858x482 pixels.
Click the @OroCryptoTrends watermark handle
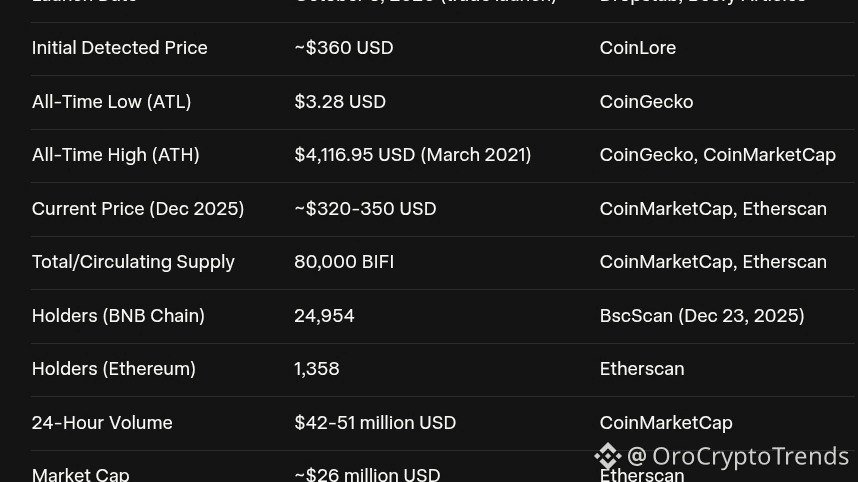738,456
